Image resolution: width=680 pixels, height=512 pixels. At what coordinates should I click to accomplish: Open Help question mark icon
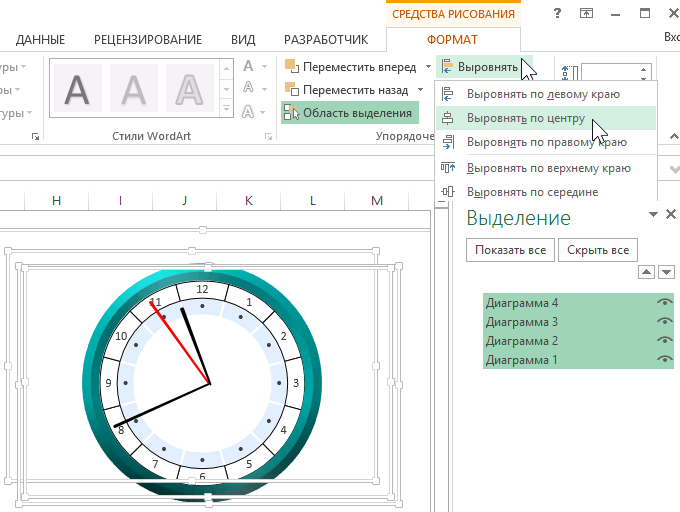[557, 13]
